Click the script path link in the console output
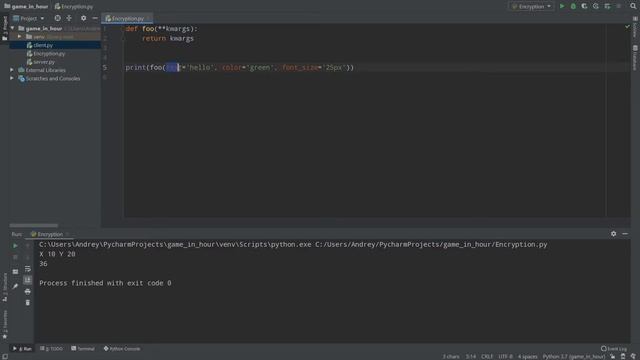Image resolution: width=640 pixels, height=360 pixels. click(431, 244)
